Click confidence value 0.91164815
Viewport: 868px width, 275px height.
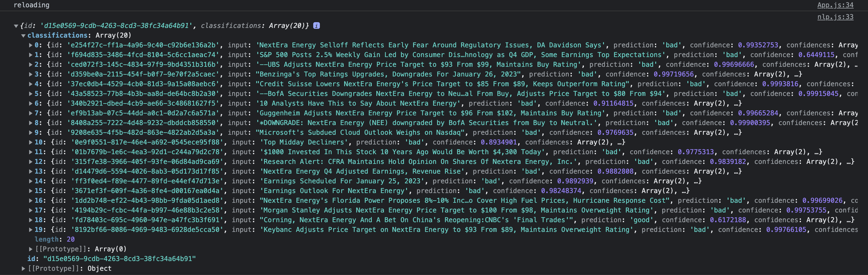coord(613,104)
